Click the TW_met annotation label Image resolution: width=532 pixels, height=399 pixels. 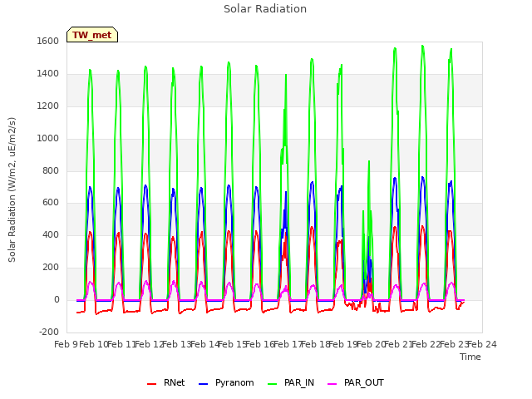coord(92,35)
